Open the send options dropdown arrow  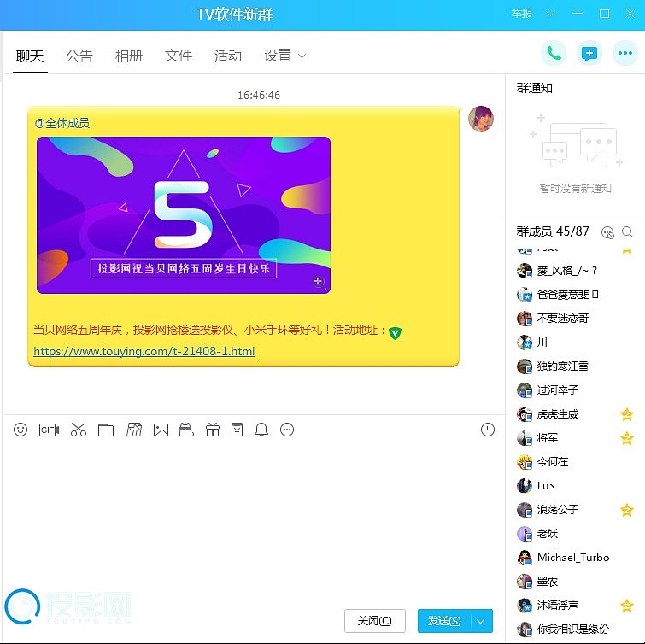tap(480, 621)
